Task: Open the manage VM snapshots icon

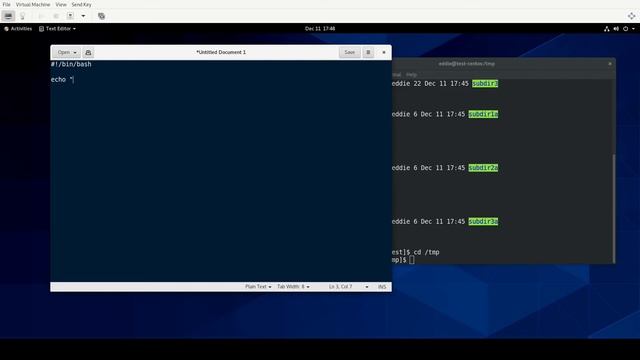Action: click(101, 16)
